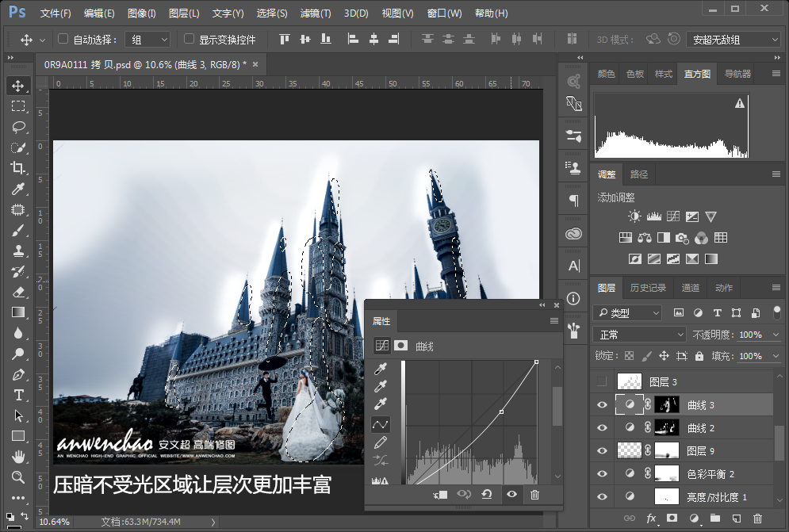Expand the status bar info arrow

tap(213, 522)
